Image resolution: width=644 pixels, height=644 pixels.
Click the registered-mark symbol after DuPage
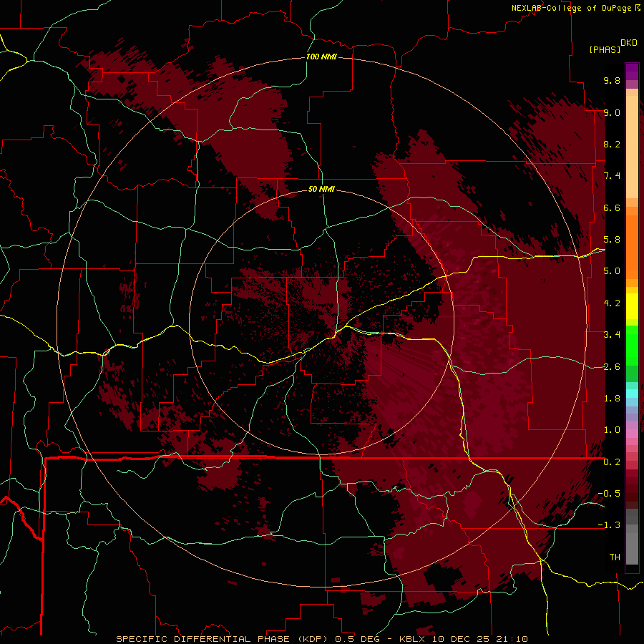coord(638,8)
